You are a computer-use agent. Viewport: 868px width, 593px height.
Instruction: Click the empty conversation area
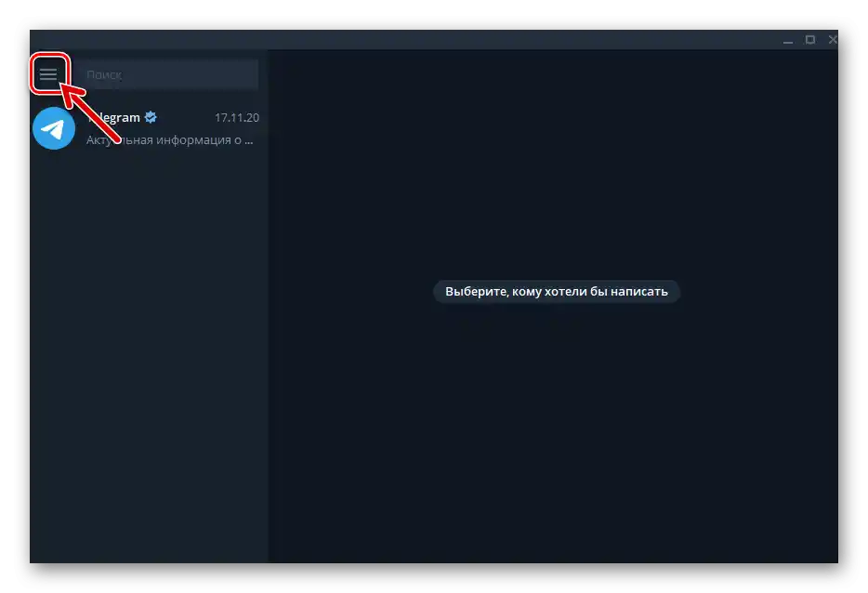tap(558, 418)
